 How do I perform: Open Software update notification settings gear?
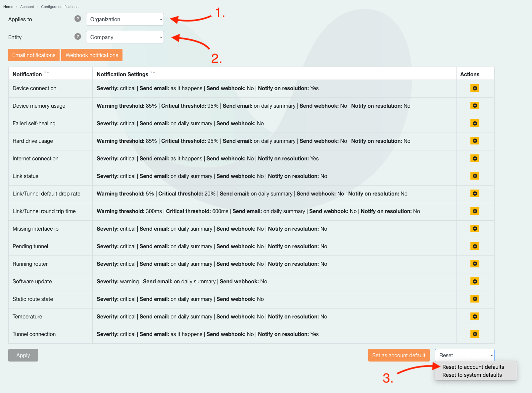click(x=475, y=281)
